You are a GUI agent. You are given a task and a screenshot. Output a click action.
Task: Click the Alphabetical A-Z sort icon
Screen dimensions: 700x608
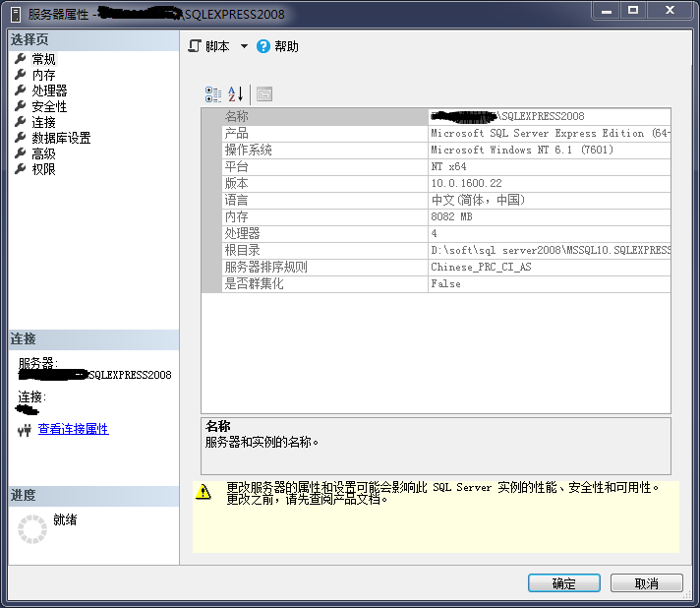(235, 94)
